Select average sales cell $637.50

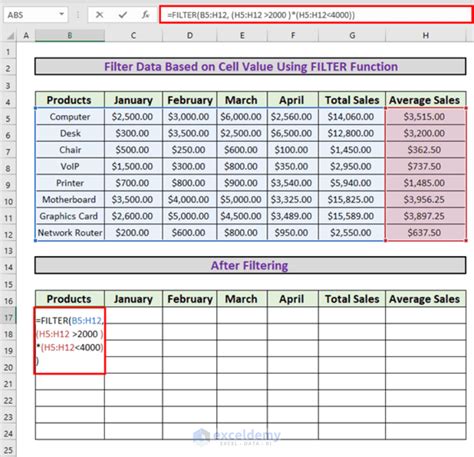tap(426, 233)
